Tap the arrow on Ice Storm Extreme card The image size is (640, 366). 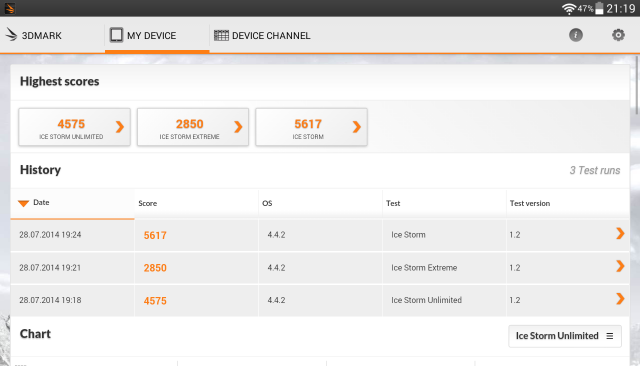click(x=238, y=127)
